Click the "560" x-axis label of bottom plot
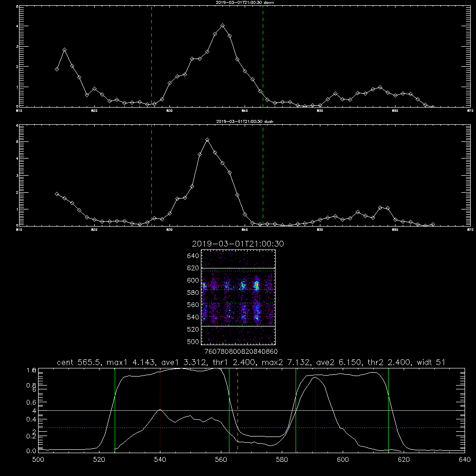Image resolution: width=476 pixels, height=476 pixels. 221,460
